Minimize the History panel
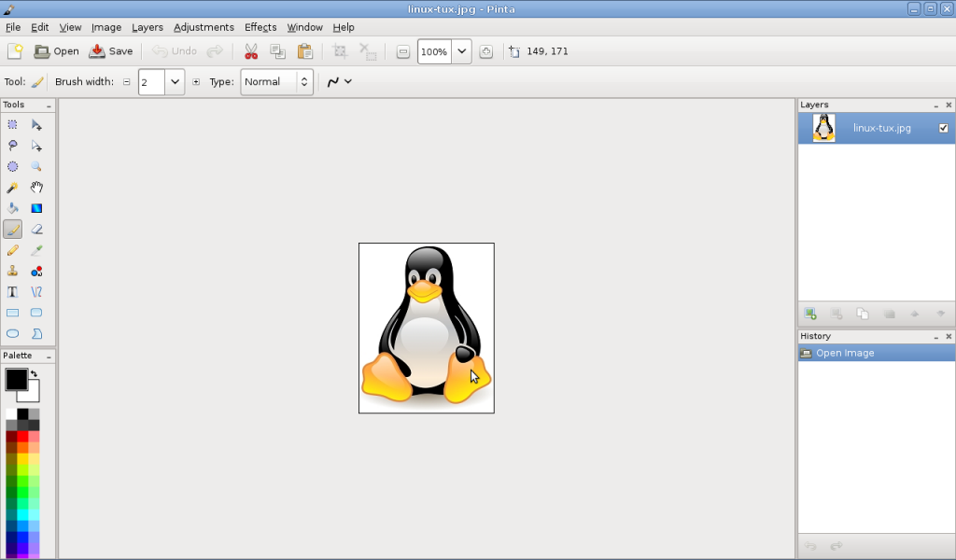Image resolution: width=956 pixels, height=560 pixels. pyautogui.click(x=935, y=336)
